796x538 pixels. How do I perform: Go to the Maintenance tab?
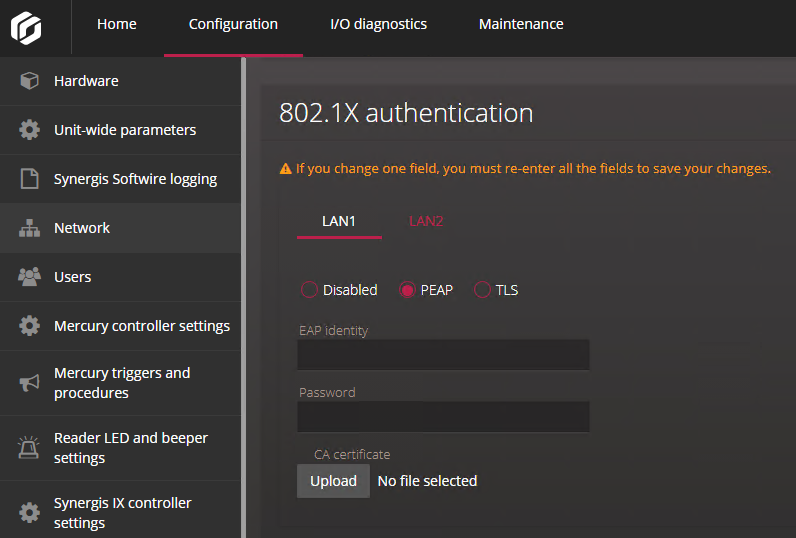click(521, 24)
